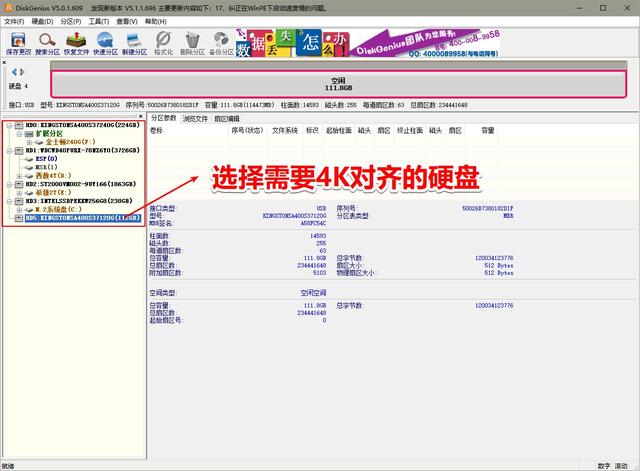The image size is (640, 471).
Task: Click the 格式化 format toolbar icon
Action: (x=163, y=44)
